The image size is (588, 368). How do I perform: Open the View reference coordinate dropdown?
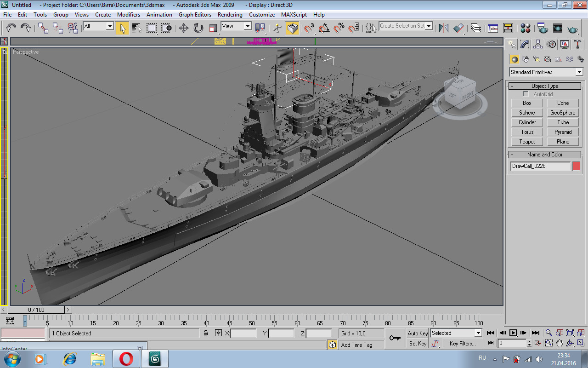[x=248, y=26]
